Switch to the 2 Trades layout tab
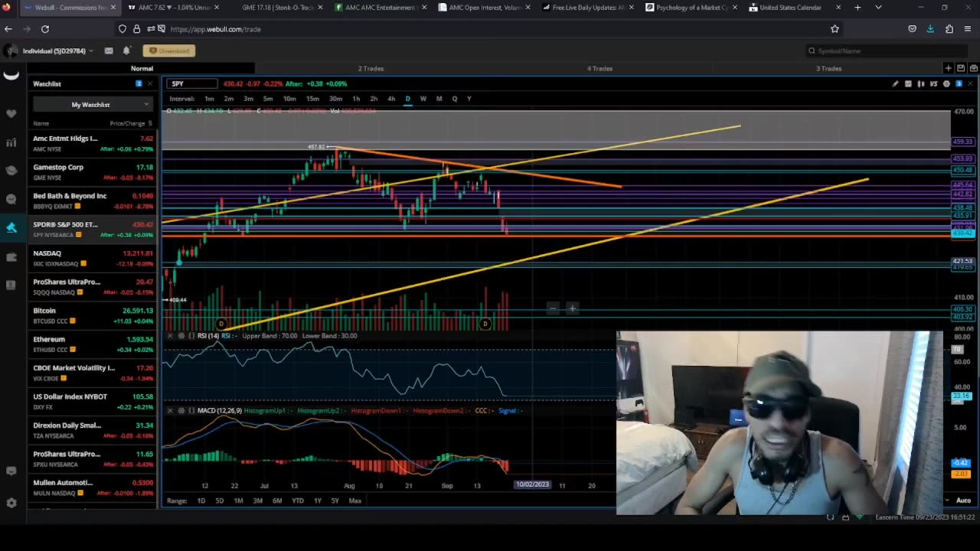The width and height of the screenshot is (980, 551). click(x=371, y=68)
